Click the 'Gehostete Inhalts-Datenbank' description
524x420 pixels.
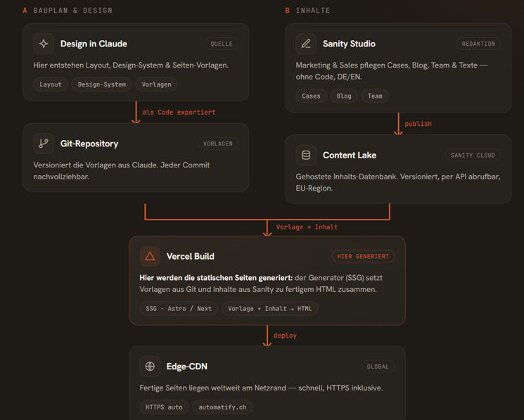point(397,182)
